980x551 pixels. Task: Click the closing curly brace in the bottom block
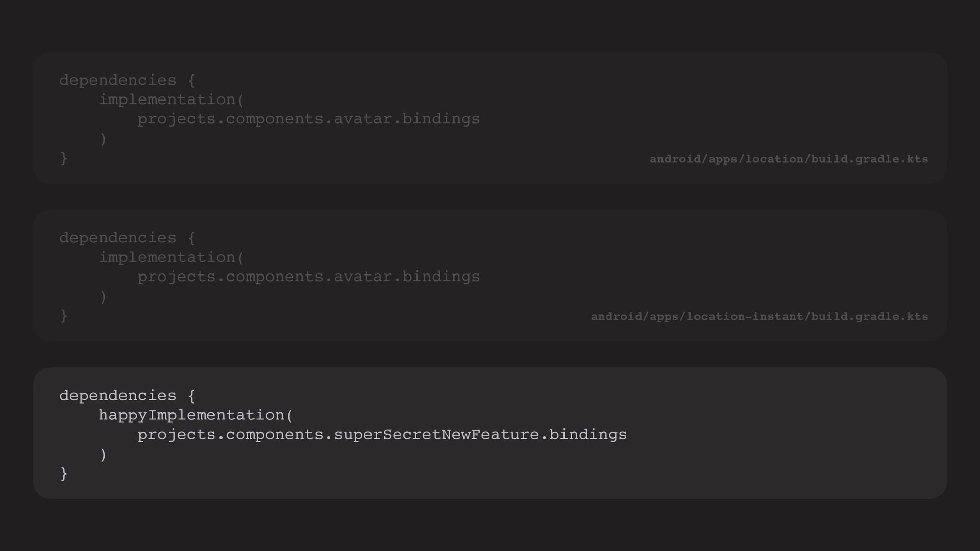(x=64, y=474)
